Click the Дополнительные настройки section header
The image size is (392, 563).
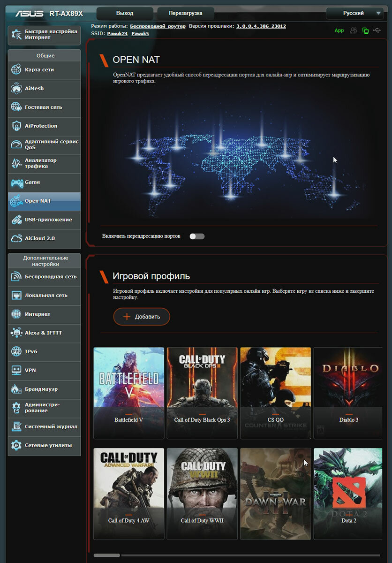tap(45, 261)
